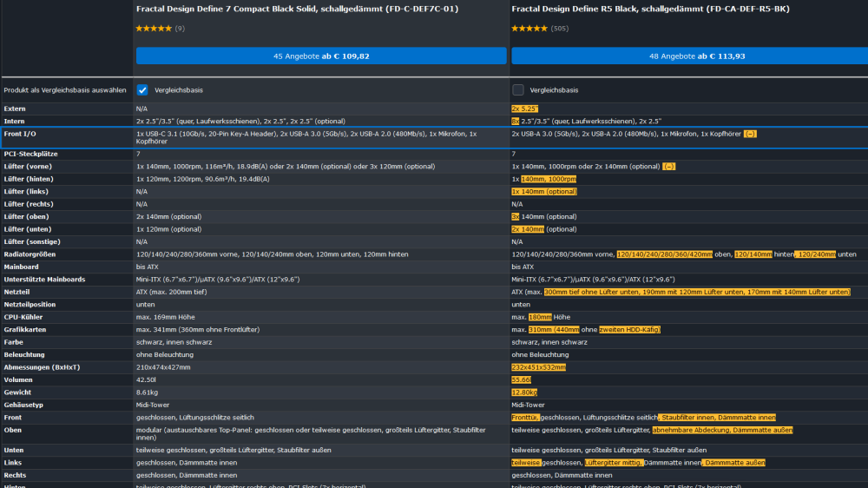This screenshot has width=868, height=488.
Task: Select the CPU-Kühler row label
Action: coord(23,317)
